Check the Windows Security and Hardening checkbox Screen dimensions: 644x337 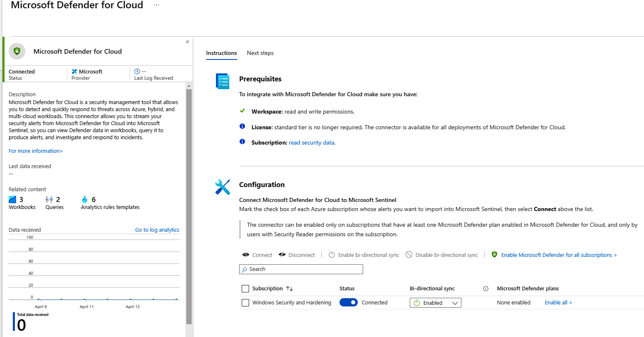[x=245, y=303]
